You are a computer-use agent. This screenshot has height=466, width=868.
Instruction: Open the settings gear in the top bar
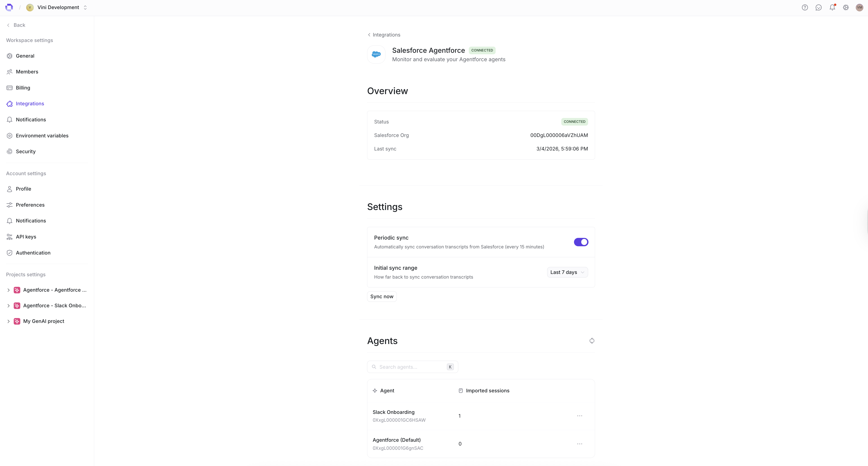(846, 7)
